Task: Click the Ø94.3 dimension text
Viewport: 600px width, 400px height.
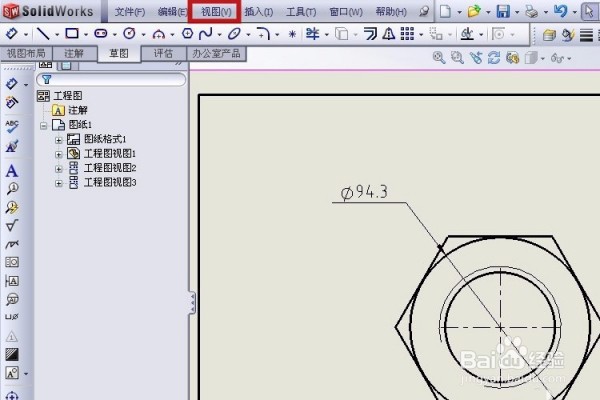Action: [x=364, y=192]
